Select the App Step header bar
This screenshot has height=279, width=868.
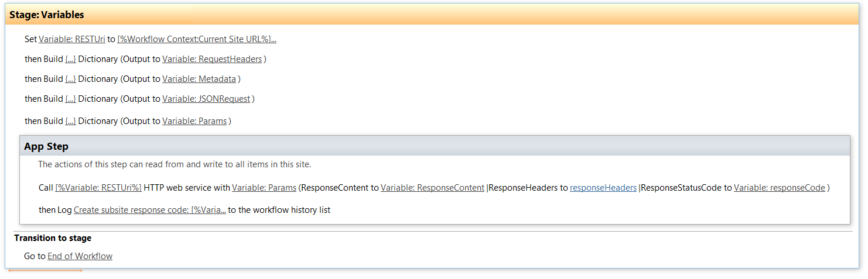[x=435, y=146]
